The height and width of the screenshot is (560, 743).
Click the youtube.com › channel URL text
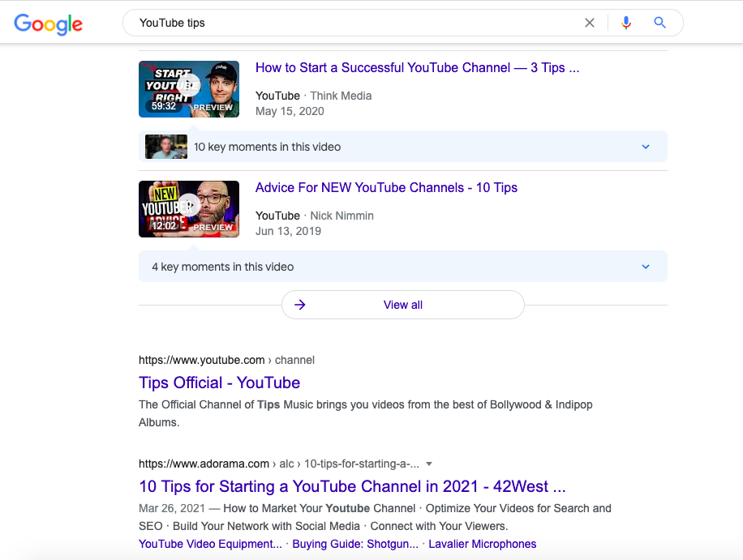coord(226,361)
